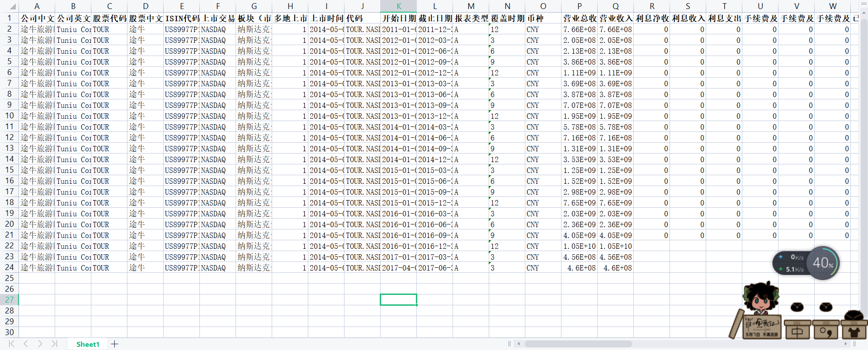Click cell E5 ISIN code US89977P

181,62
